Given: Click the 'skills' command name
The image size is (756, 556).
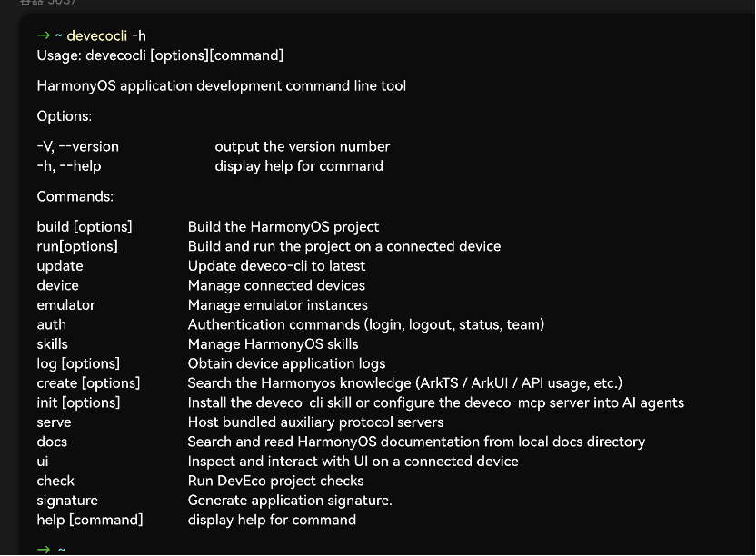Looking at the screenshot, I should 52,344.
